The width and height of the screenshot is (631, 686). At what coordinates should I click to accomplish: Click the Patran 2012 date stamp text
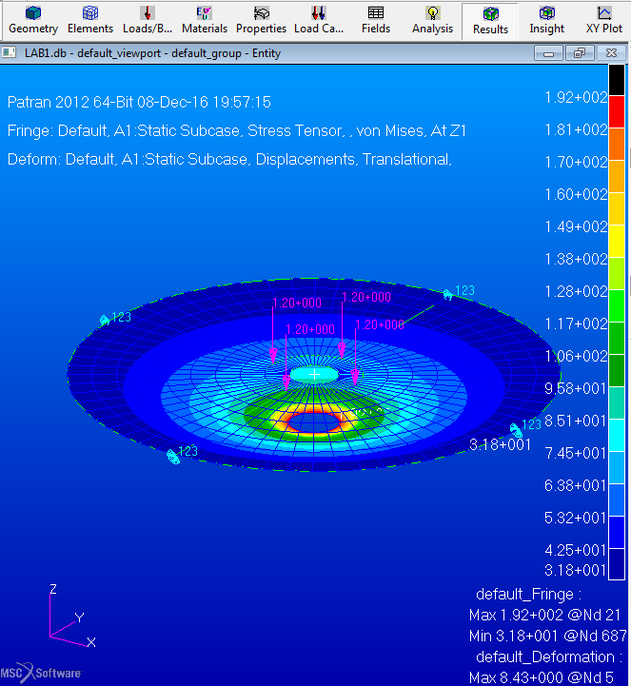tap(139, 102)
